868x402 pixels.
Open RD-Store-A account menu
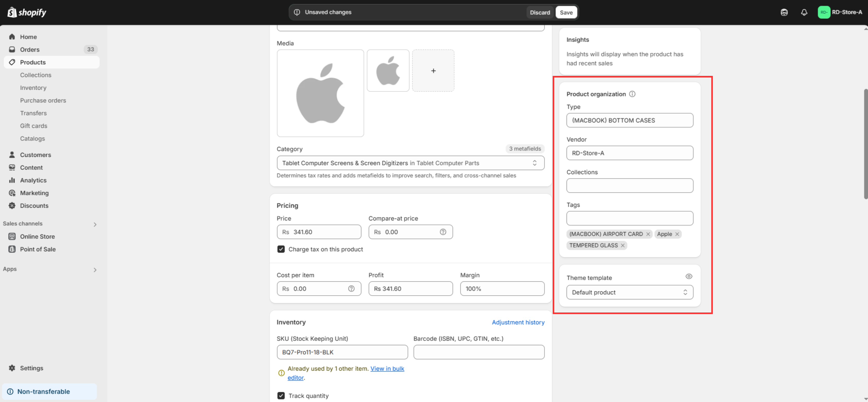click(840, 12)
